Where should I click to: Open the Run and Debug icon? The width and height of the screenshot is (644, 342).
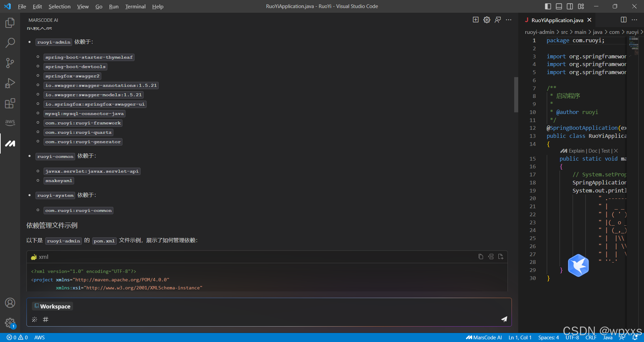10,83
